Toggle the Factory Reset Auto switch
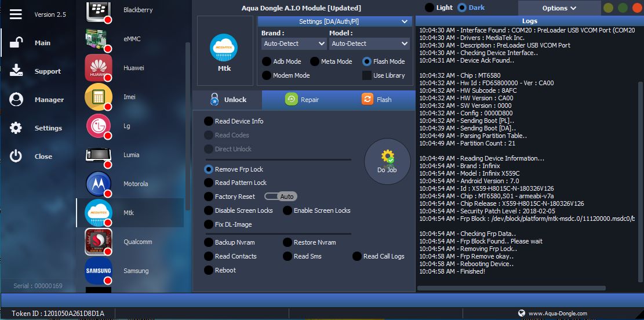644x320 pixels. pos(281,197)
